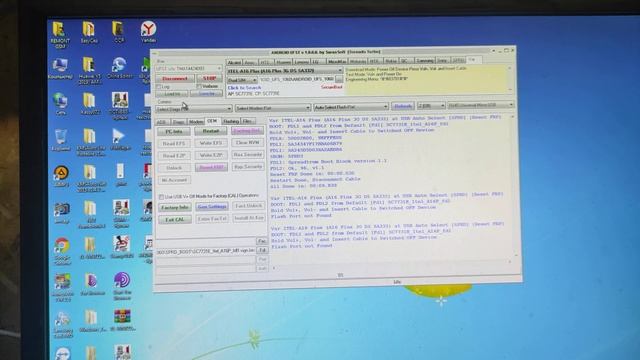The image size is (640, 360).
Task: Open the Tor Browser folder icon
Action: click(x=91, y=284)
